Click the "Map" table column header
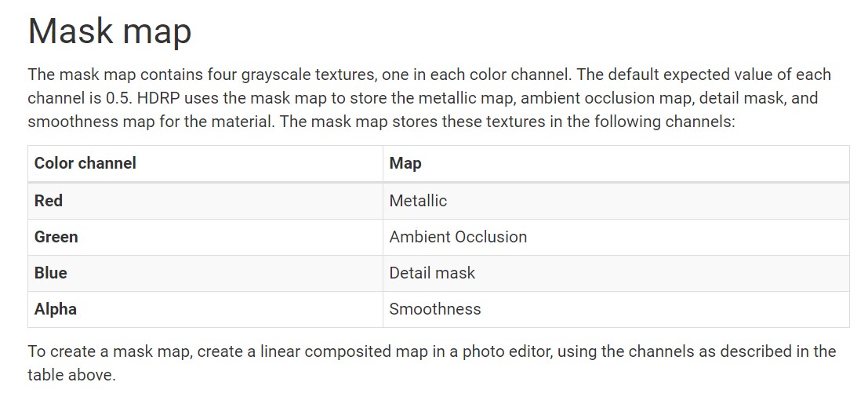Image resolution: width=868 pixels, height=393 pixels. pyautogui.click(x=405, y=163)
